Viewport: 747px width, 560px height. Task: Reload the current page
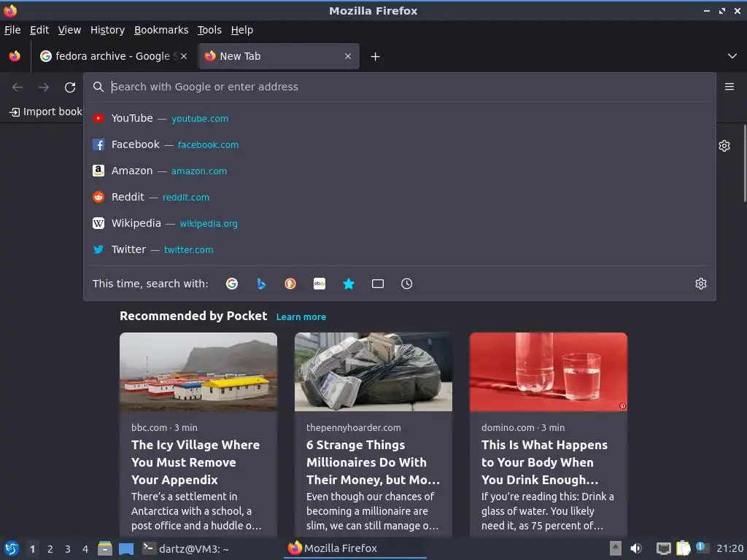coord(70,87)
